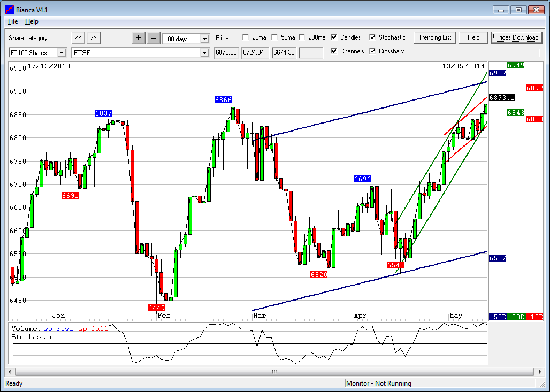Viewport: 550px width, 392px height.
Task: Click the left scroll arrow of horizontal scrollbar
Action: coord(10,372)
